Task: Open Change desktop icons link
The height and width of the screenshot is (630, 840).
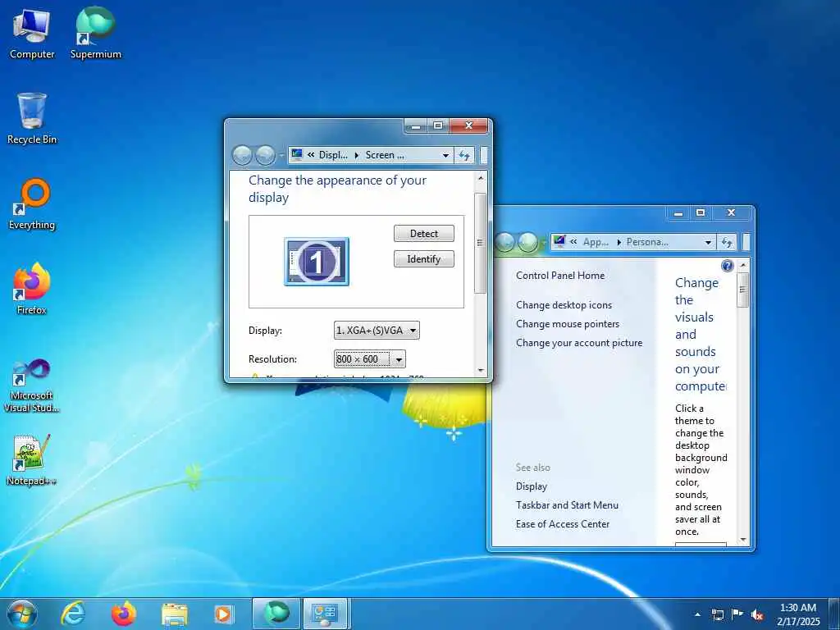Action: [564, 305]
